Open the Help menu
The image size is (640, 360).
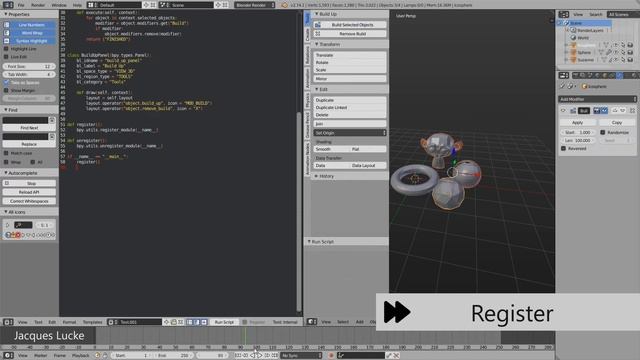tap(77, 5)
